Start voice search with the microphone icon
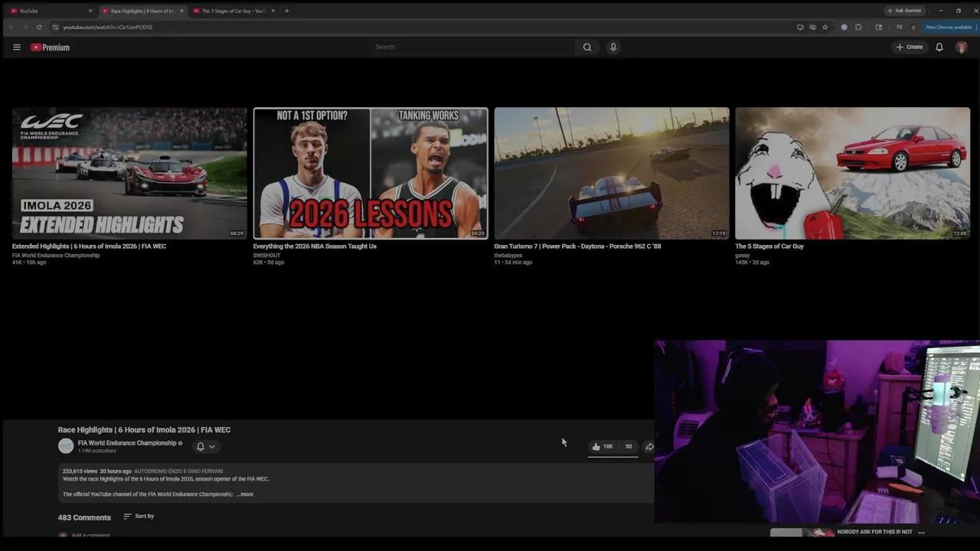Image resolution: width=980 pixels, height=551 pixels. (613, 47)
